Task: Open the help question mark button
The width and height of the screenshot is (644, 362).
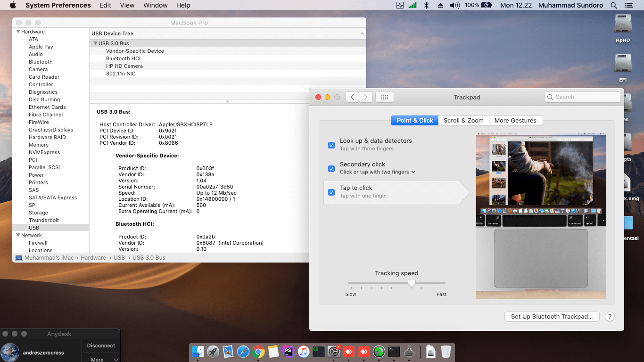Action: (x=610, y=317)
